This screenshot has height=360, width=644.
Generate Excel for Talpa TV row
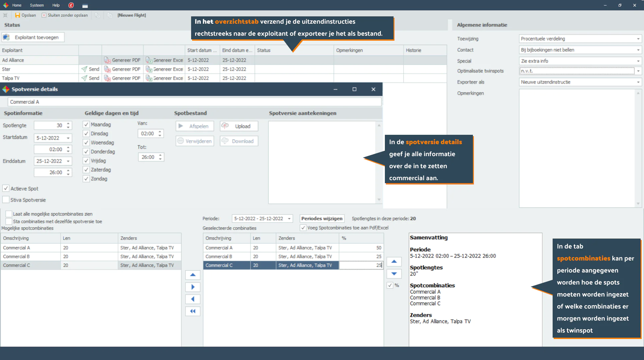pyautogui.click(x=164, y=78)
